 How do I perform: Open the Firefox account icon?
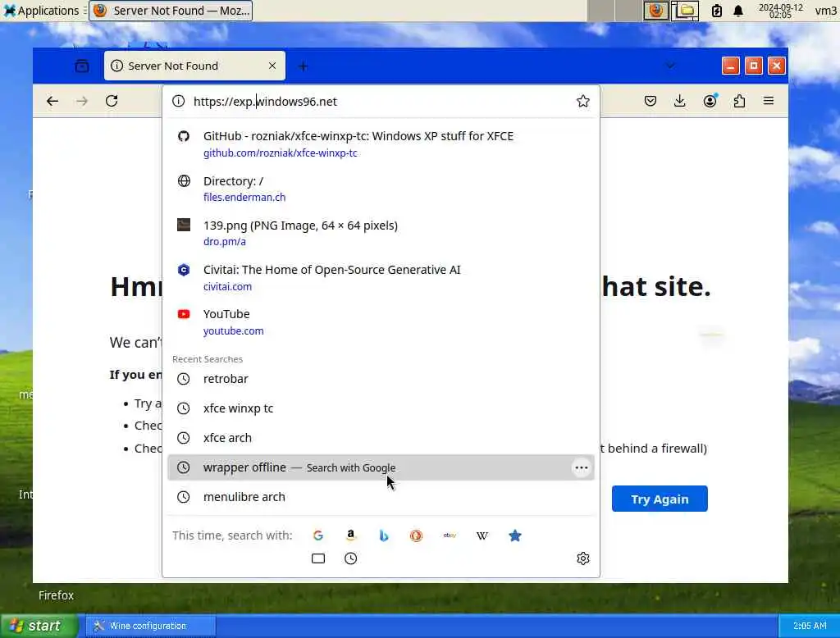710,101
